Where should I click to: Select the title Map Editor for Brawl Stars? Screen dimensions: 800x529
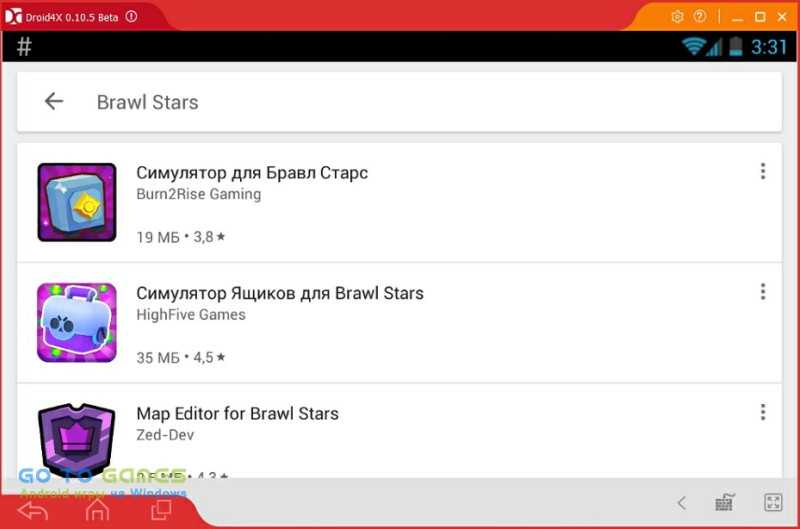[237, 414]
